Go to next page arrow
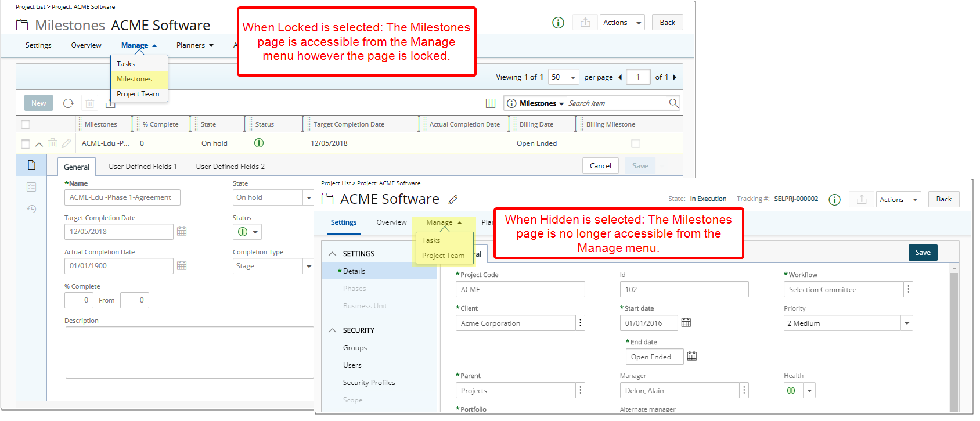980x421 pixels. [x=675, y=77]
